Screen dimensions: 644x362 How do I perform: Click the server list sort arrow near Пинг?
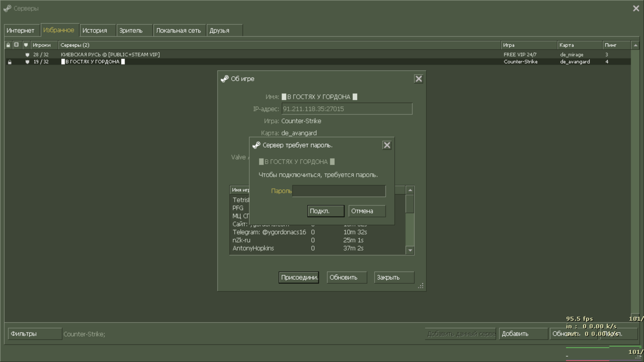(636, 45)
